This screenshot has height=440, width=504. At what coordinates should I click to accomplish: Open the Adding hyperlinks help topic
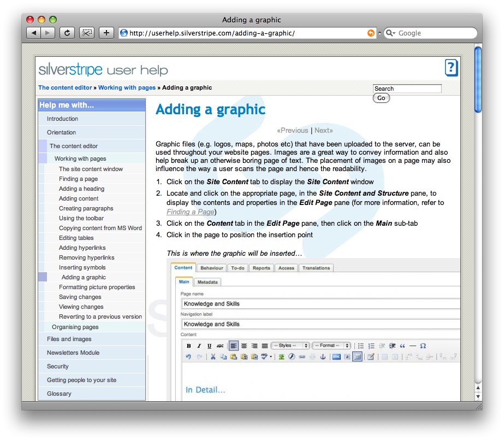tap(84, 248)
